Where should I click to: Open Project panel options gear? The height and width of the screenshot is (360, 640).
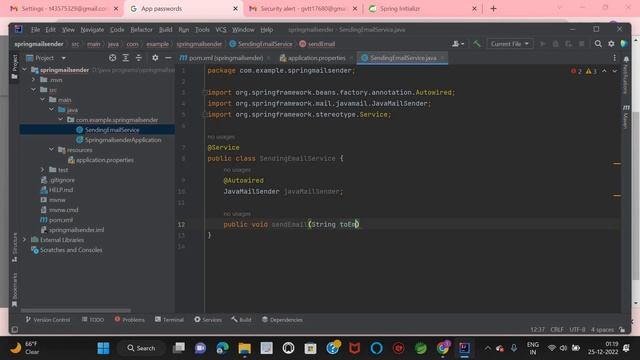tap(155, 58)
